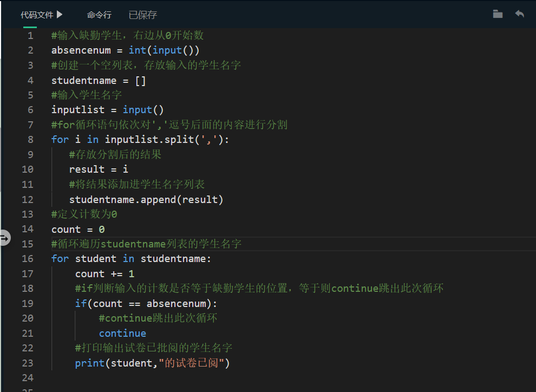Click line number 16 in gutter

[28, 259]
